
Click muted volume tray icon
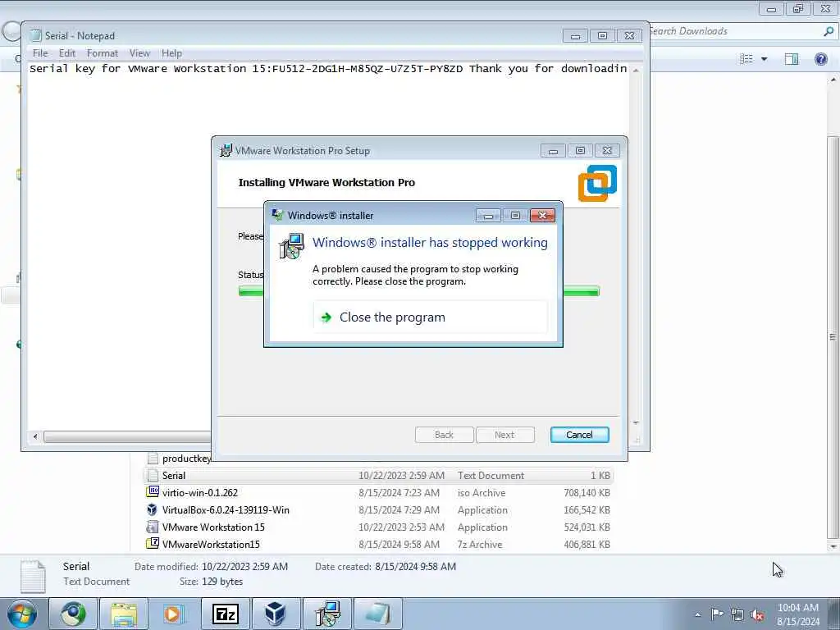tap(757, 615)
